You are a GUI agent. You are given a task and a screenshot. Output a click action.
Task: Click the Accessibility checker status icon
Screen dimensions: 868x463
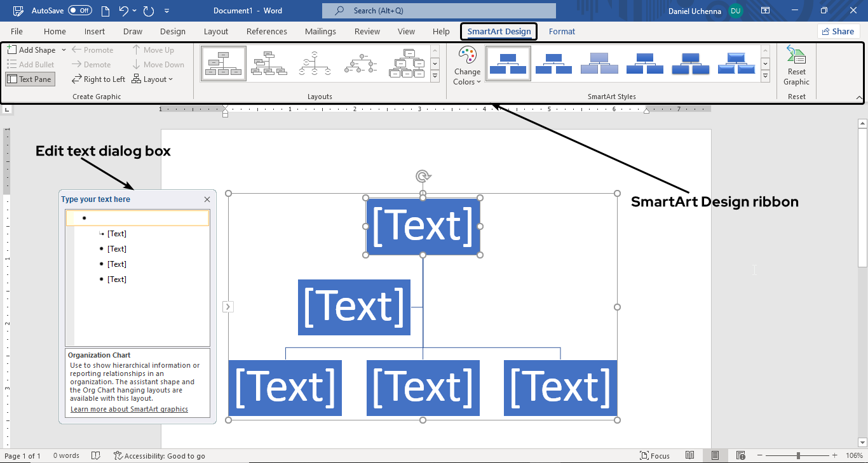pos(118,455)
